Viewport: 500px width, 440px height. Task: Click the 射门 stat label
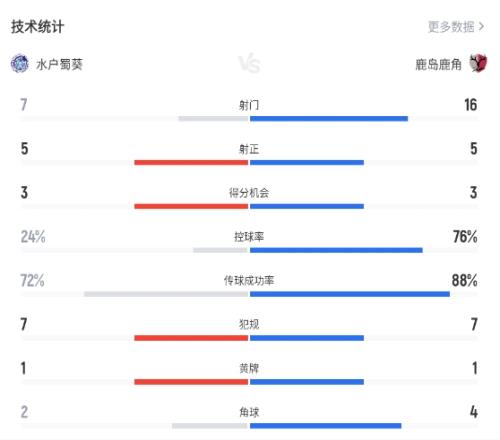(x=249, y=105)
